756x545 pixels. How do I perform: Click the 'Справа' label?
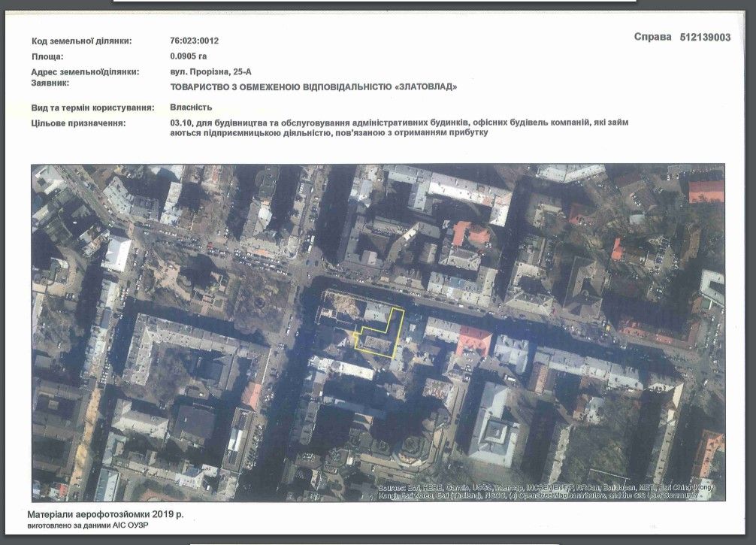(x=652, y=38)
